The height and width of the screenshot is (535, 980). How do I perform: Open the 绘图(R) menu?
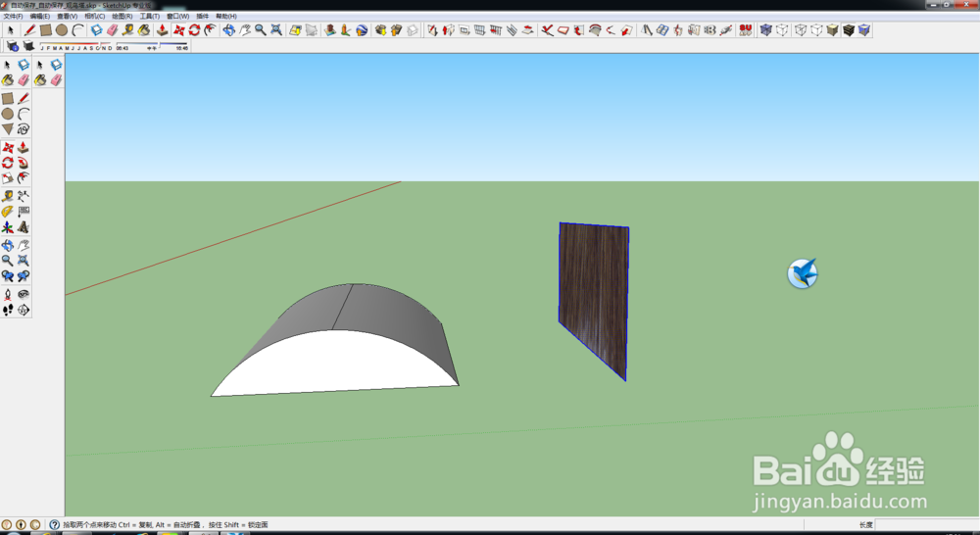point(122,17)
